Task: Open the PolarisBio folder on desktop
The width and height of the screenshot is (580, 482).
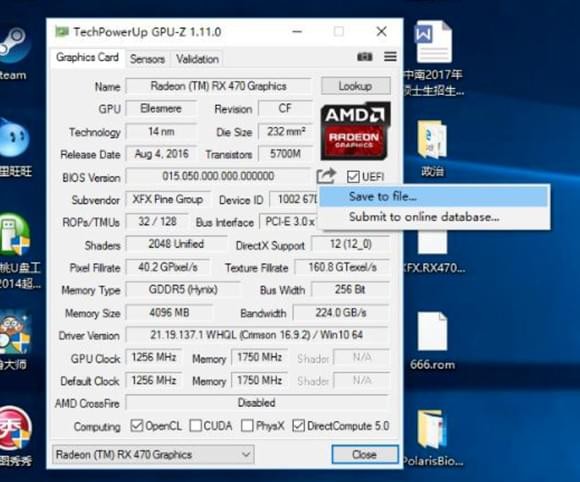Action: coord(432,438)
